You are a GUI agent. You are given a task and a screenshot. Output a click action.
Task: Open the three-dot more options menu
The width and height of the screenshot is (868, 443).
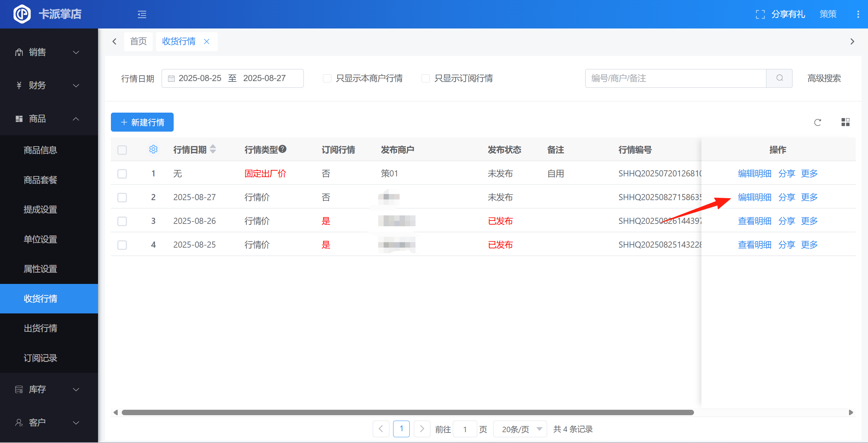tap(858, 14)
